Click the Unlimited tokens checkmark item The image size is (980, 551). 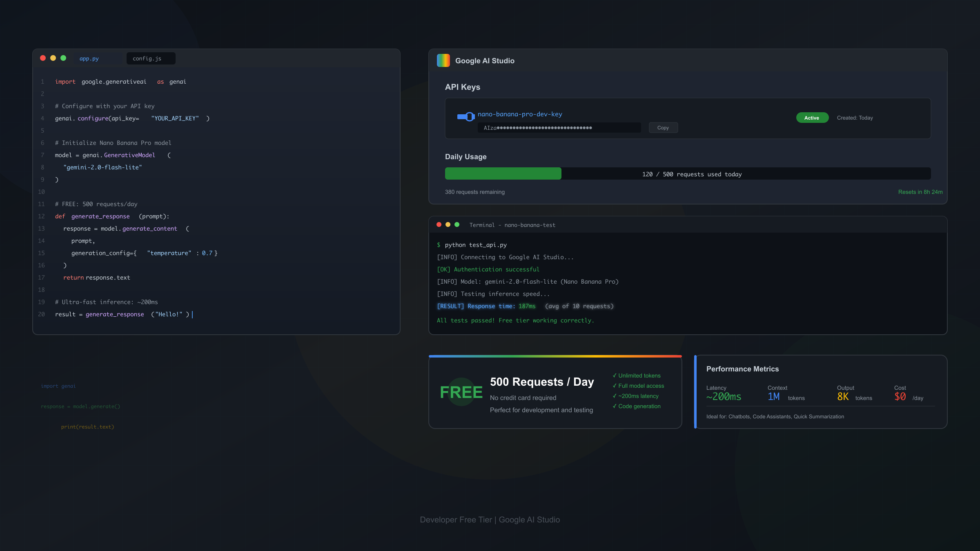point(637,375)
